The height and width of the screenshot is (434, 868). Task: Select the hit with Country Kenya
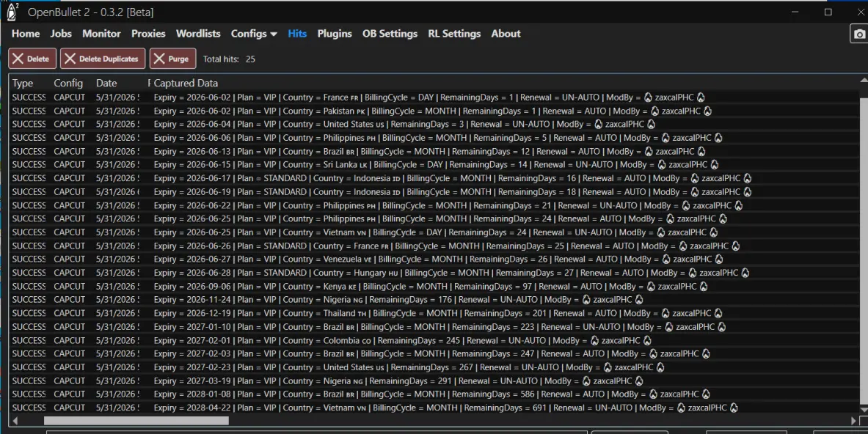point(434,287)
